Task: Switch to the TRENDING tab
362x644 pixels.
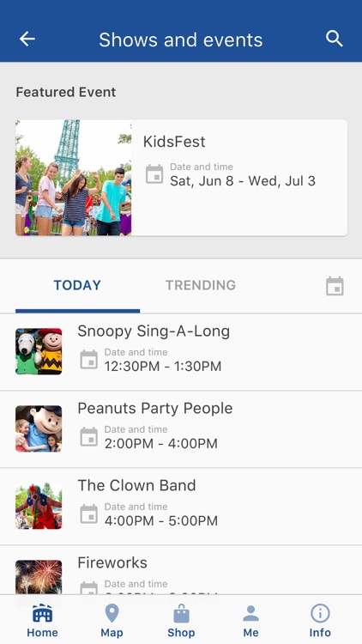Action: pos(201,285)
